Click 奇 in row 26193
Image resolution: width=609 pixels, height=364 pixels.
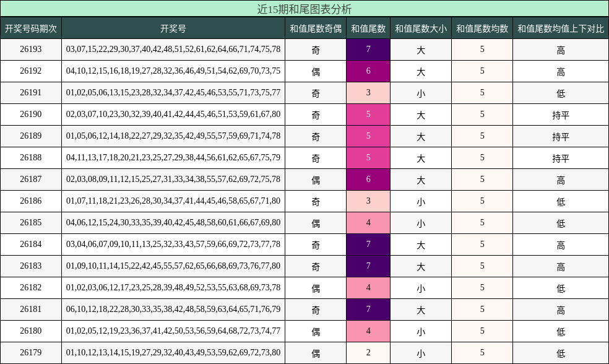(x=316, y=50)
